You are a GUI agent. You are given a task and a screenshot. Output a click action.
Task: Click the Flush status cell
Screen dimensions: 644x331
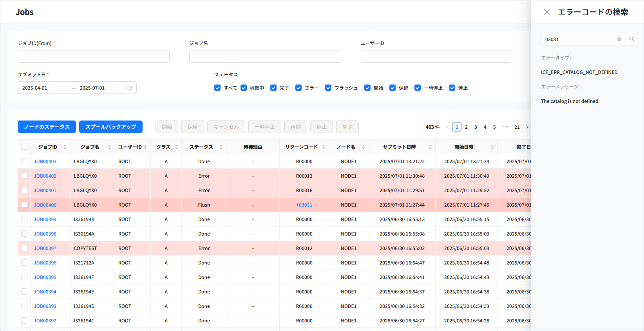pyautogui.click(x=204, y=205)
